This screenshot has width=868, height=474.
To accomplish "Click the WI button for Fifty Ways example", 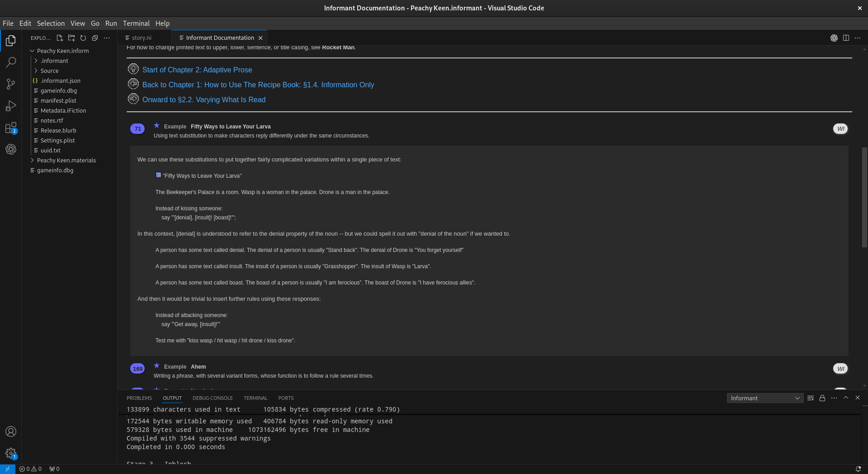I will pos(840,129).
